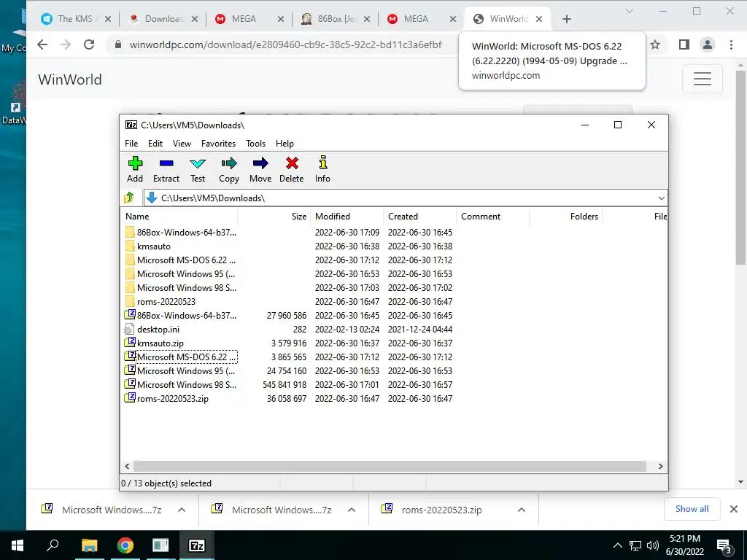747x560 pixels.
Task: Expand options for first Microsoft Windows download
Action: 182,510
